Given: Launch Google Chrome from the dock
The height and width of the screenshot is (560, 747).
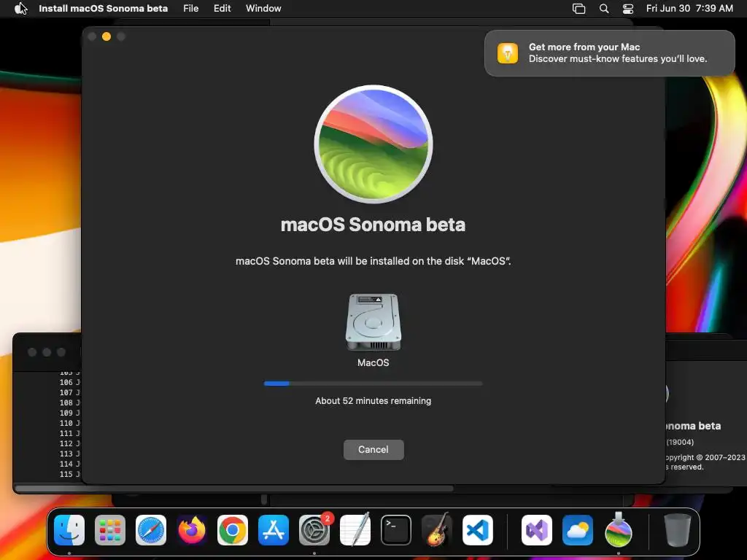Looking at the screenshot, I should pos(233,530).
